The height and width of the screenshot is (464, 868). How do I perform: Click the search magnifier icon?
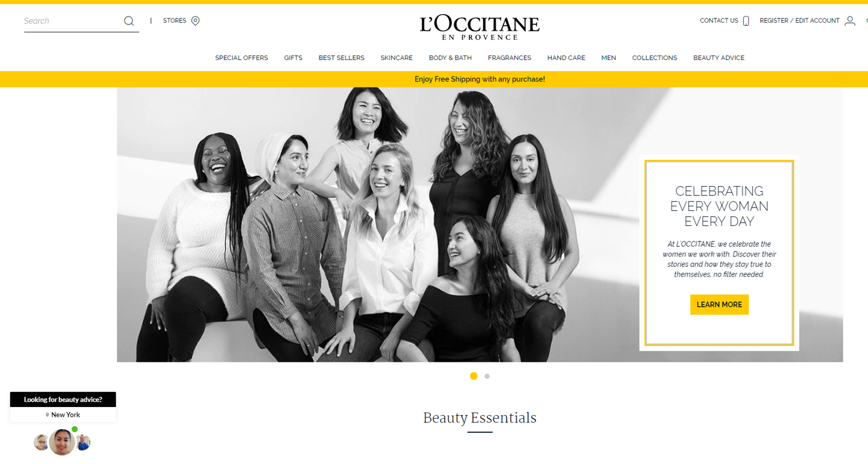coord(129,21)
